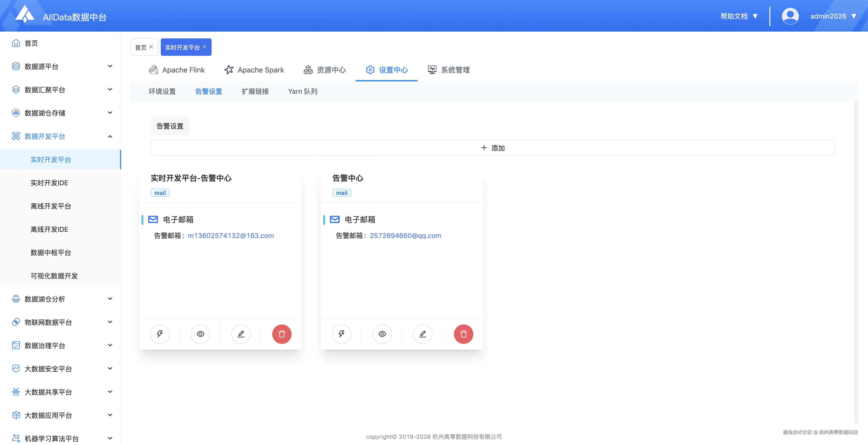Expand the 数据汇聚平台 menu chevron

pyautogui.click(x=110, y=89)
